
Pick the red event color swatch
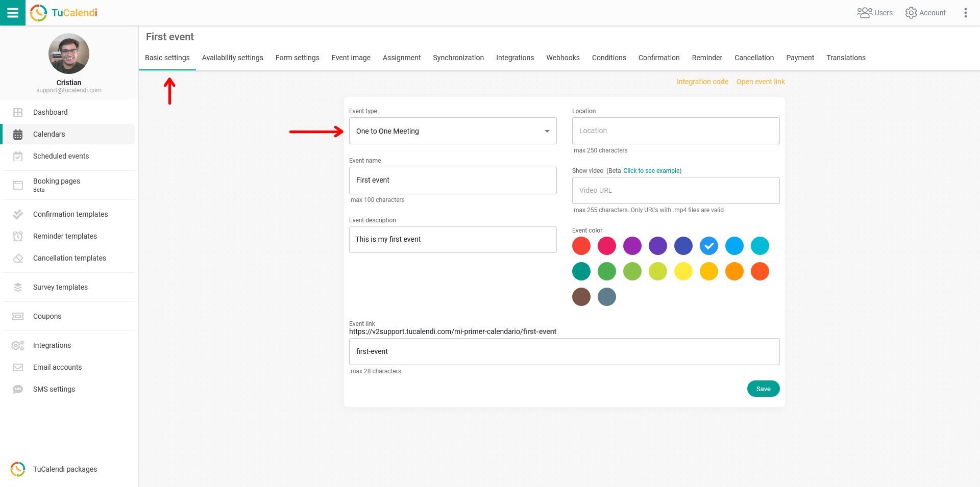click(581, 246)
